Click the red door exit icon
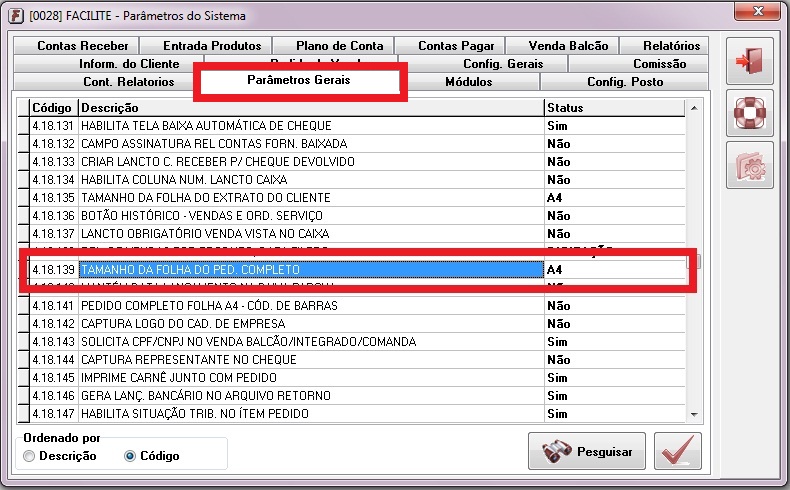 click(750, 60)
